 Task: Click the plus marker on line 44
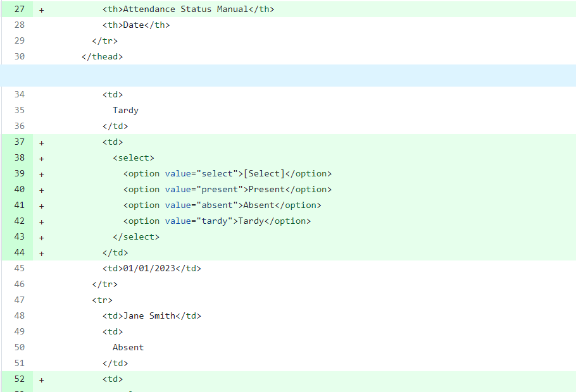[42, 254]
